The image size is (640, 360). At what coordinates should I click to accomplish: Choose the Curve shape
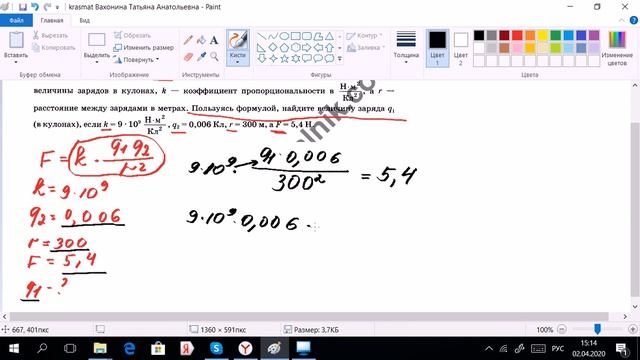point(273,36)
